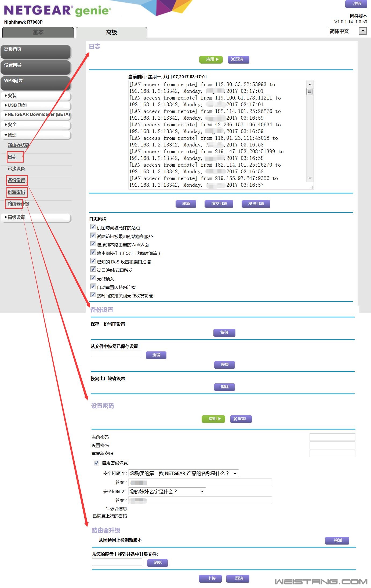The width and height of the screenshot is (371, 588).
Task: Open the 日志 link in sidebar
Action: point(12,157)
